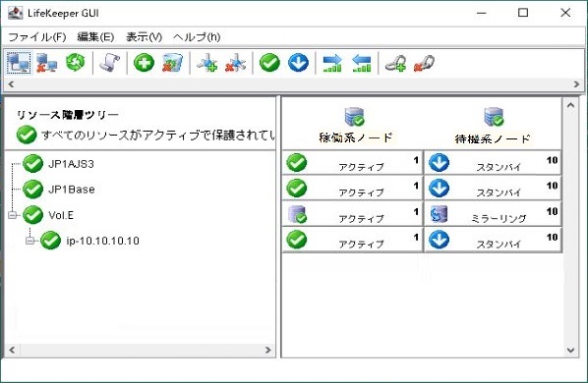Image resolution: width=588 pixels, height=383 pixels.
Task: Click JP1AJS3 standby blue arrow icon
Action: pyautogui.click(x=440, y=162)
